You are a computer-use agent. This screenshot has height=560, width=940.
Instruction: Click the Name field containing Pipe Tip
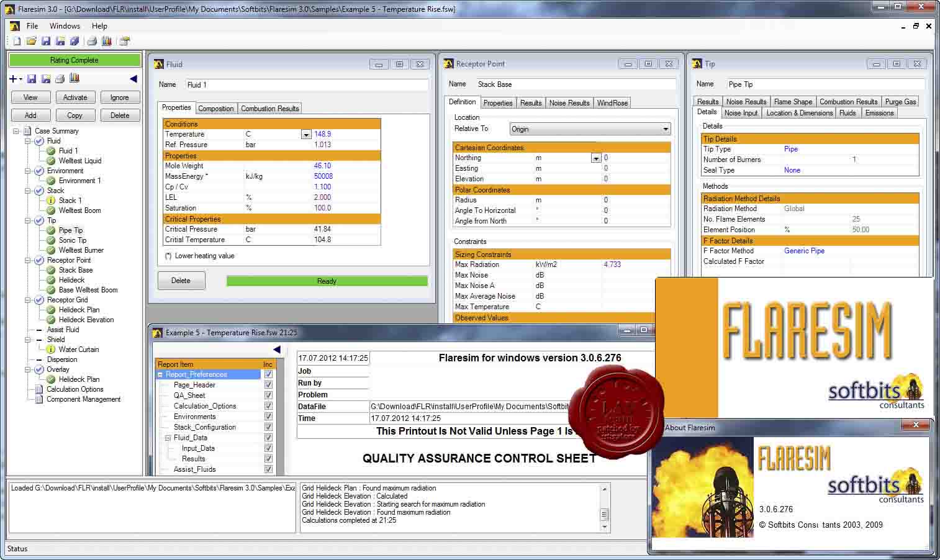click(825, 84)
